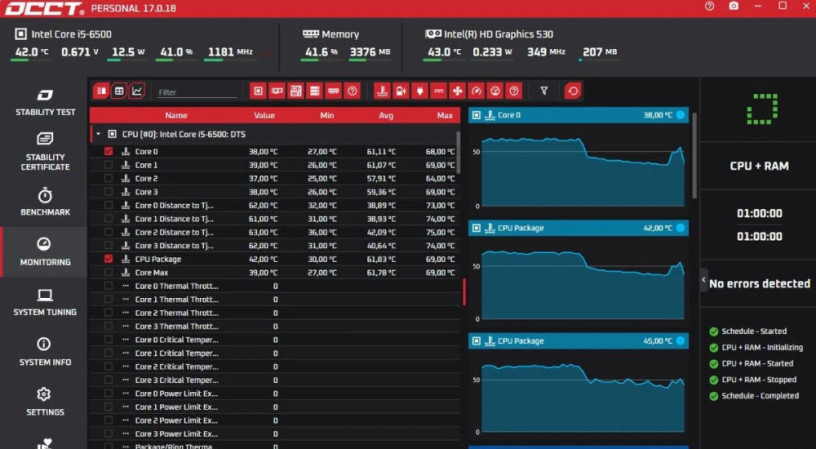Check Core 0 Thermal Throttling checkbox

108,286
